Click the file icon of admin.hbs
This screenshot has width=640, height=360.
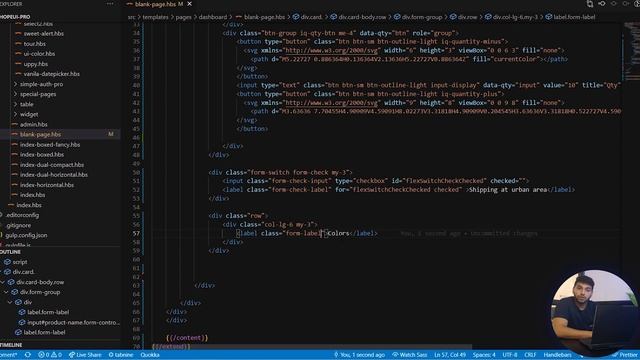tap(15, 124)
